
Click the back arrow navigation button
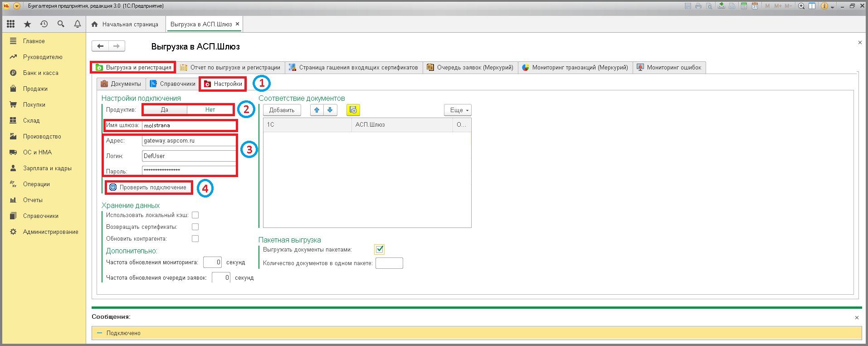click(x=100, y=46)
